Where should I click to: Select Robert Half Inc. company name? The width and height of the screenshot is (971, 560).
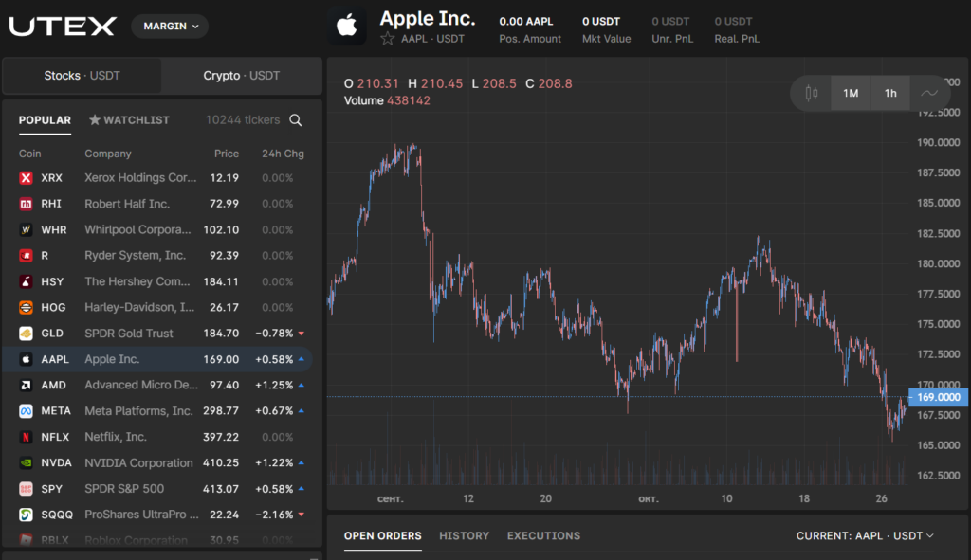pos(127,204)
